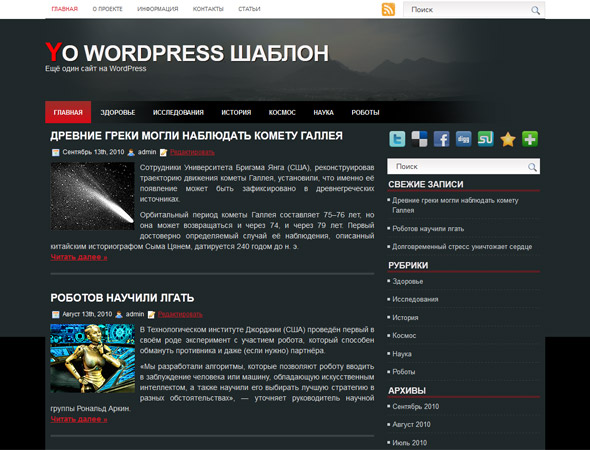This screenshot has height=450, width=590.
Task: Open sidebar category Наука
Action: 402,354
